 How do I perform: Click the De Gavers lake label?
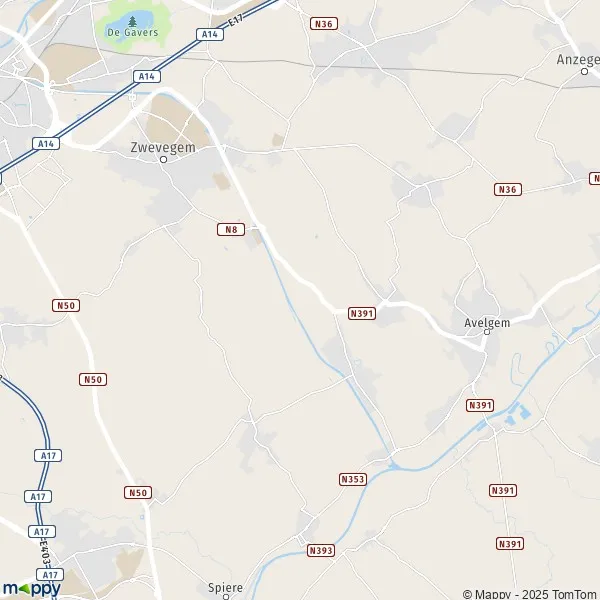pos(132,32)
